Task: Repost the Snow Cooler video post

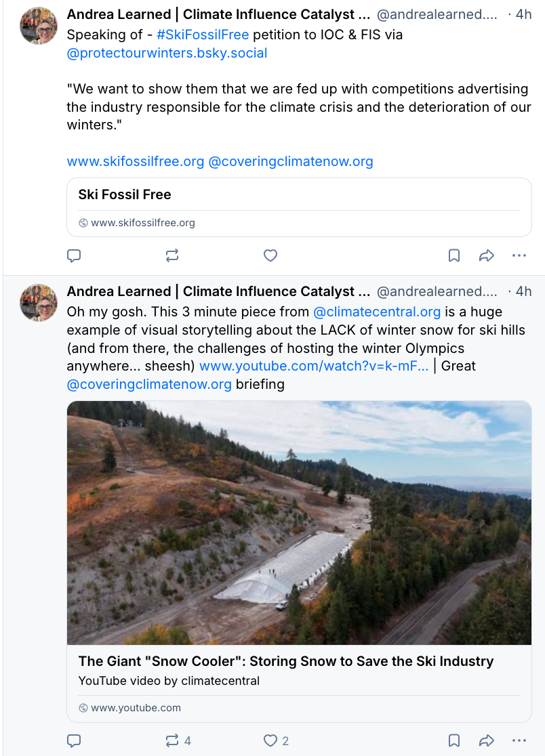Action: pyautogui.click(x=172, y=740)
